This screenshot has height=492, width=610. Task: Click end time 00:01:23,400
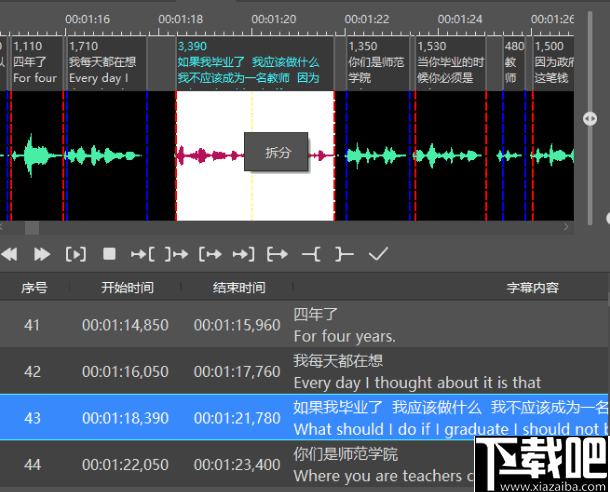[x=237, y=465]
